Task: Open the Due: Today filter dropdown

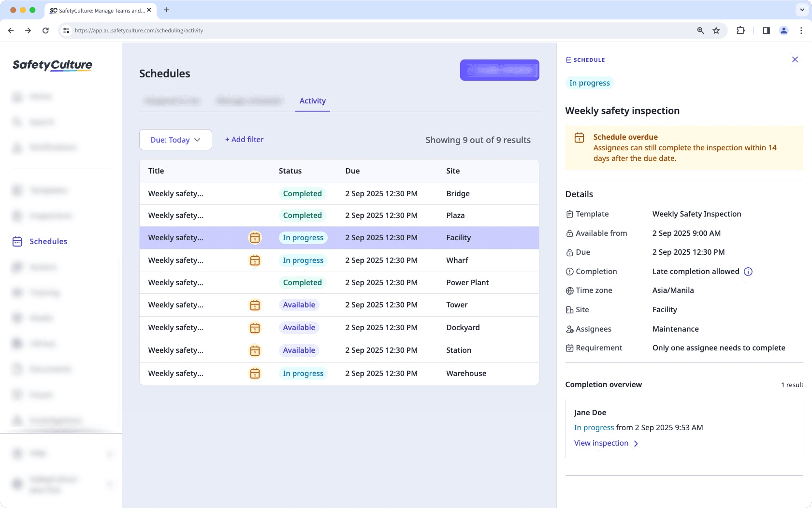Action: [x=175, y=140]
